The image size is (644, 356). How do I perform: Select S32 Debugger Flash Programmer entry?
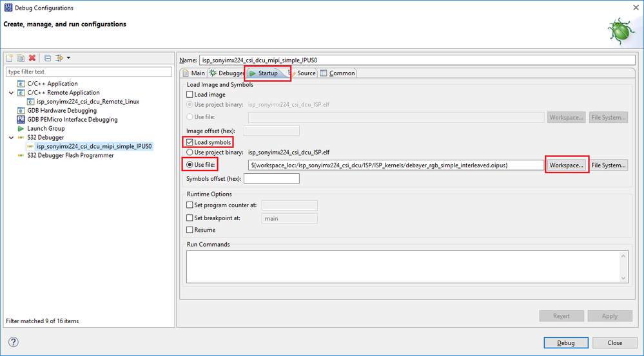(x=70, y=156)
